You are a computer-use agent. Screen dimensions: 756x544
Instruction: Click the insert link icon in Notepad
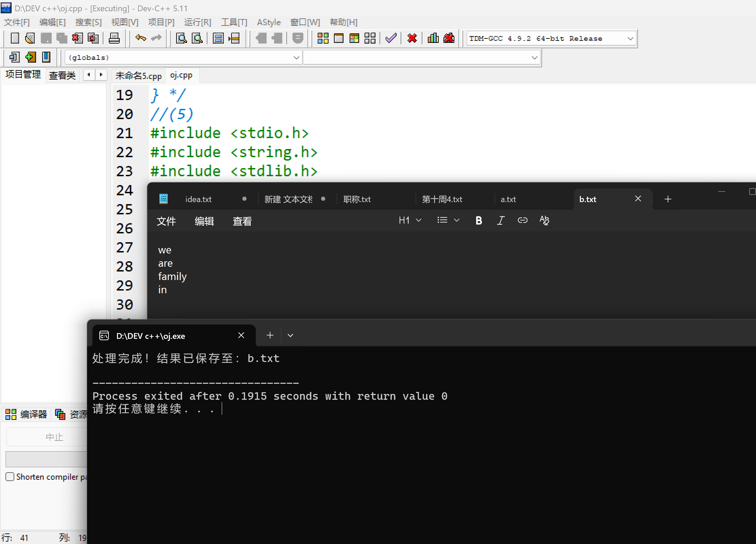point(522,220)
